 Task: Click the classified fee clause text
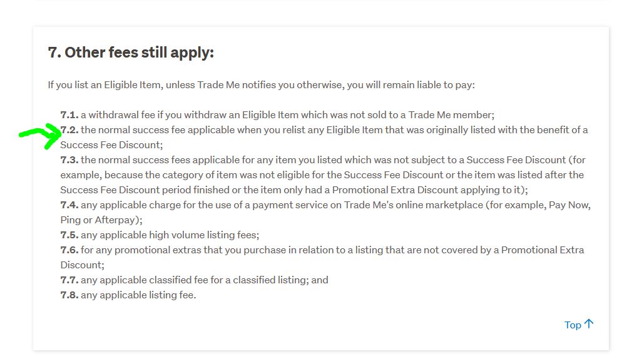coord(204,280)
